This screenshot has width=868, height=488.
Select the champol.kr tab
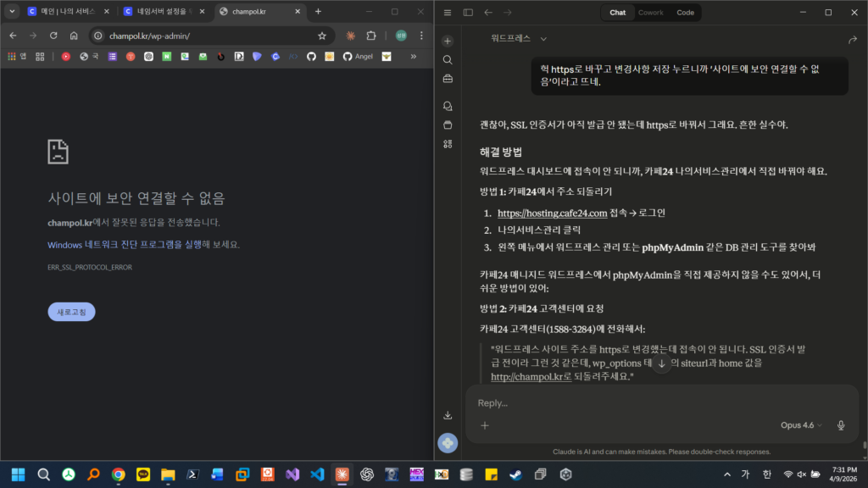point(259,11)
